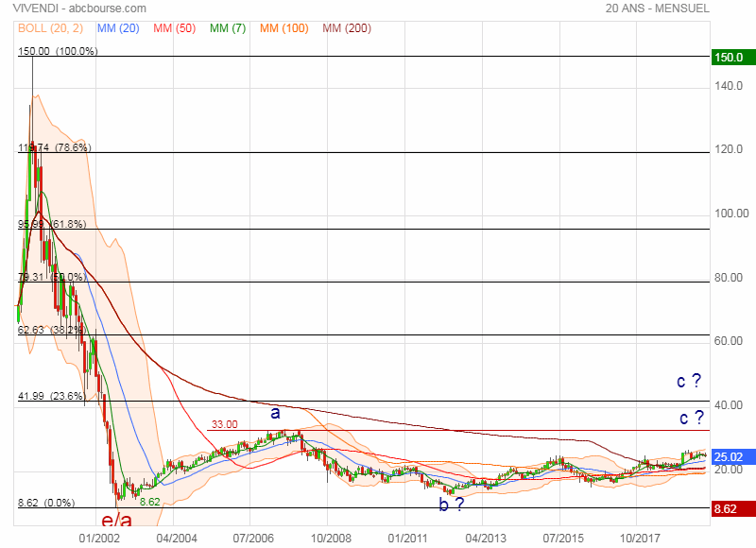The width and height of the screenshot is (756, 548).
Task: Click the red 33.00 resistance label
Action: [x=225, y=424]
